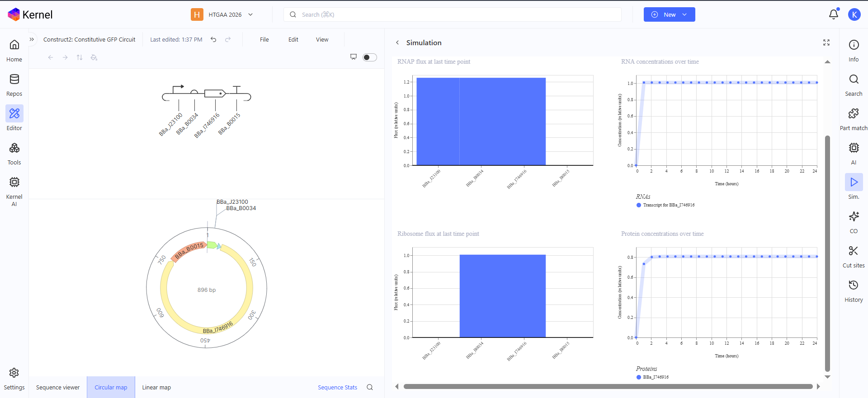868x398 pixels.
Task: Open the History clock icon
Action: coord(854,285)
